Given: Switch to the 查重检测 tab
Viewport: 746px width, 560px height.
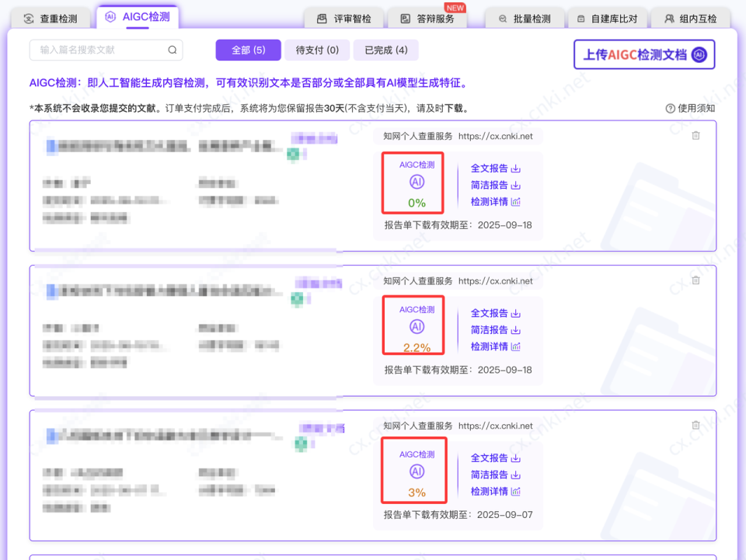Looking at the screenshot, I should tap(52, 16).
